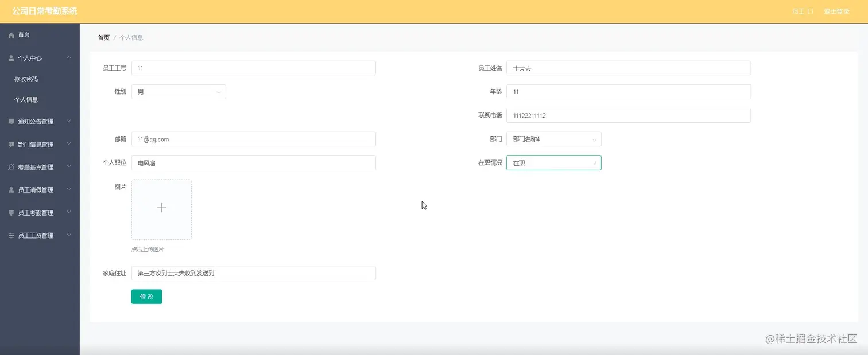The height and width of the screenshot is (355, 868).
Task: Click the 邮箱 input with 11@qq.com
Action: pyautogui.click(x=254, y=139)
